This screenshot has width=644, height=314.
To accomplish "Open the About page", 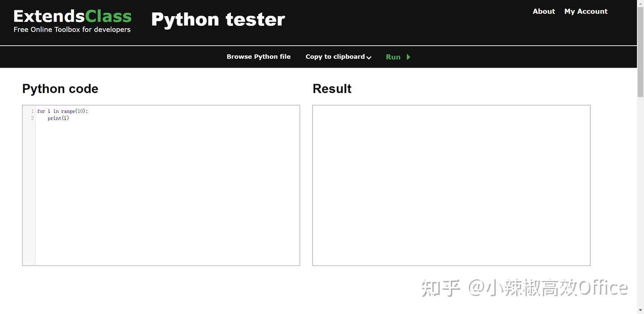I will pyautogui.click(x=543, y=11).
